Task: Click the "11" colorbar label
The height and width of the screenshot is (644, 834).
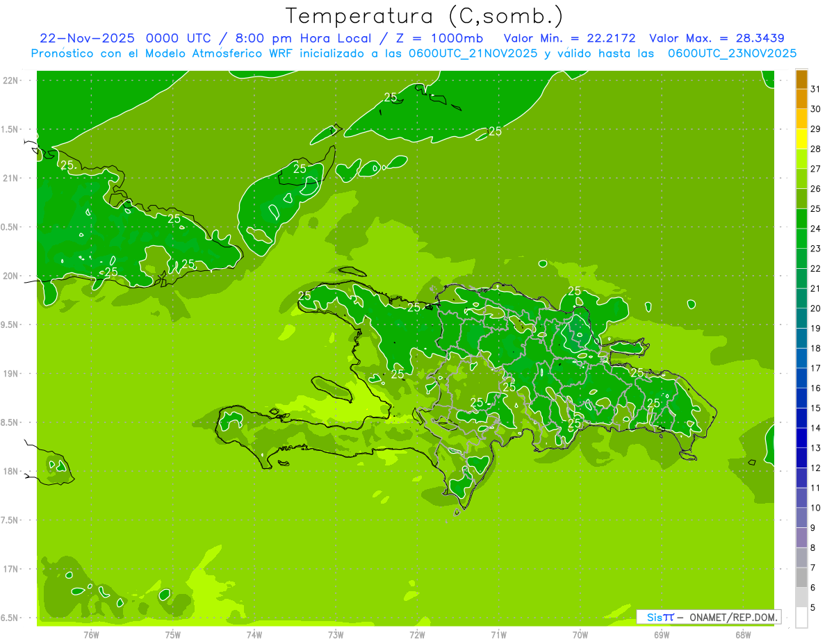Action: [x=815, y=488]
